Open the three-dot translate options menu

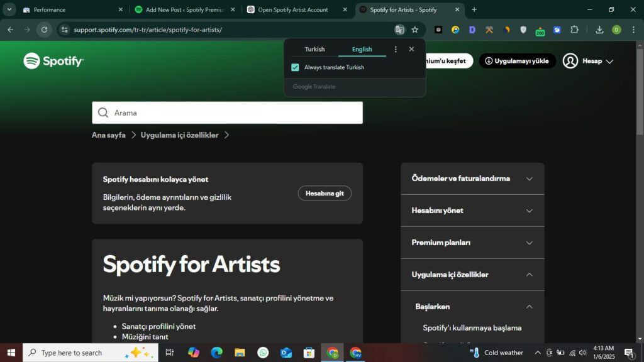(396, 49)
